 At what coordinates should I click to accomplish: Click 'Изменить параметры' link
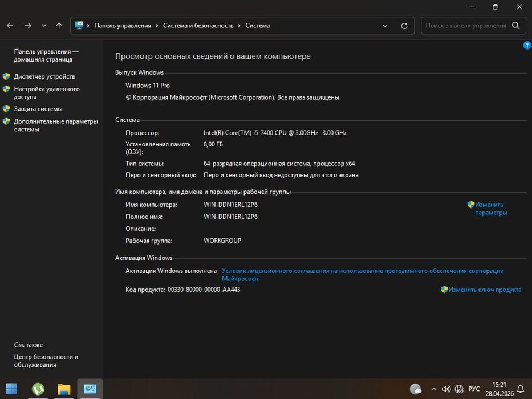491,209
